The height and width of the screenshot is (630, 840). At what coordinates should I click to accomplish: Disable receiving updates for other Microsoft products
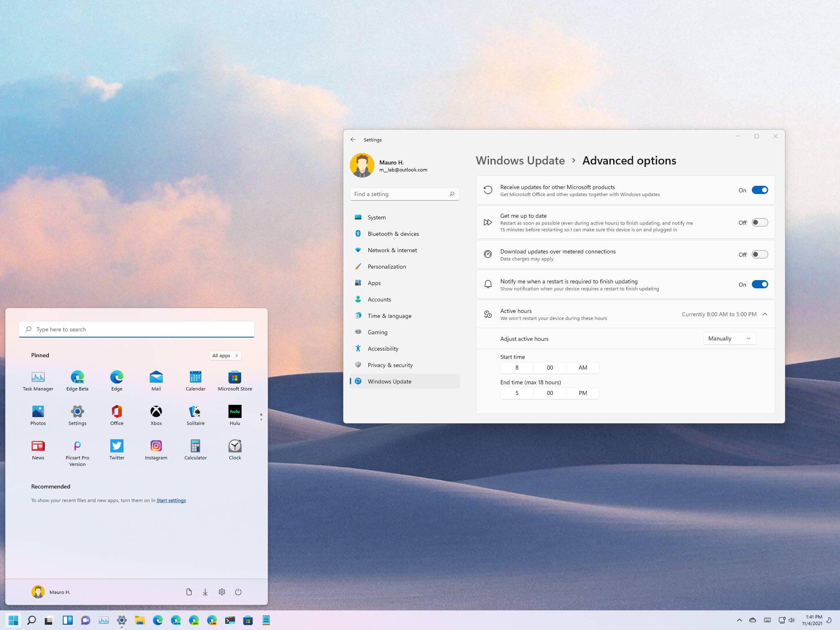pyautogui.click(x=760, y=190)
